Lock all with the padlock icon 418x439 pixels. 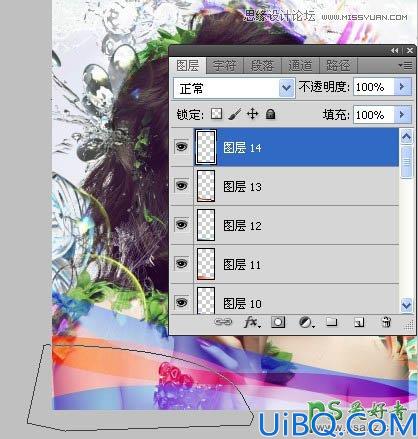(x=270, y=114)
